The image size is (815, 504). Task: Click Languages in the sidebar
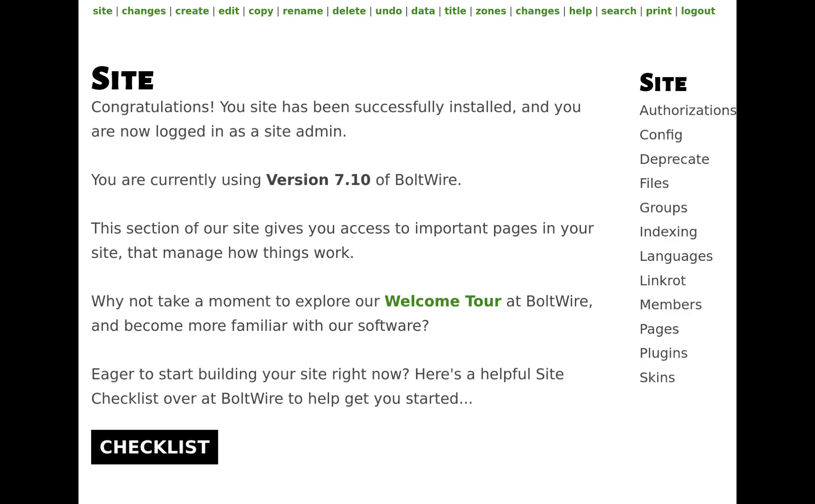[x=676, y=256]
